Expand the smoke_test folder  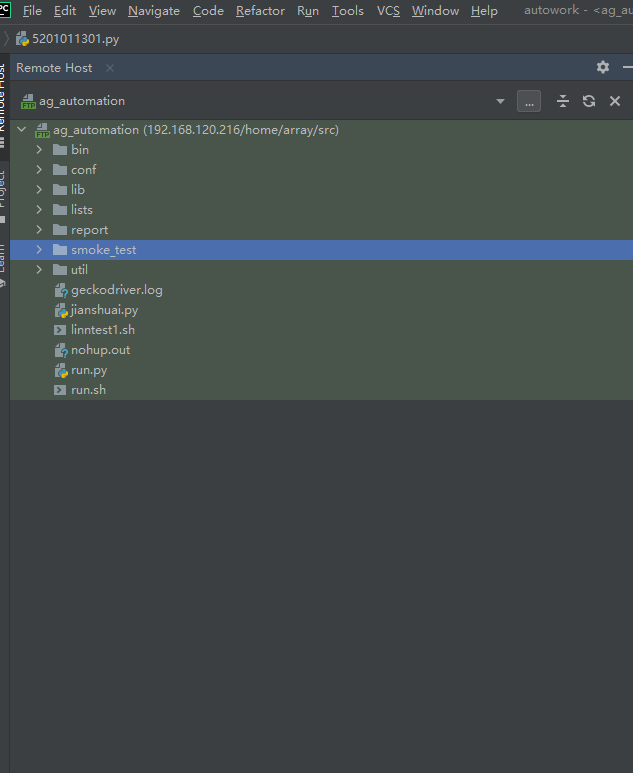pos(39,250)
